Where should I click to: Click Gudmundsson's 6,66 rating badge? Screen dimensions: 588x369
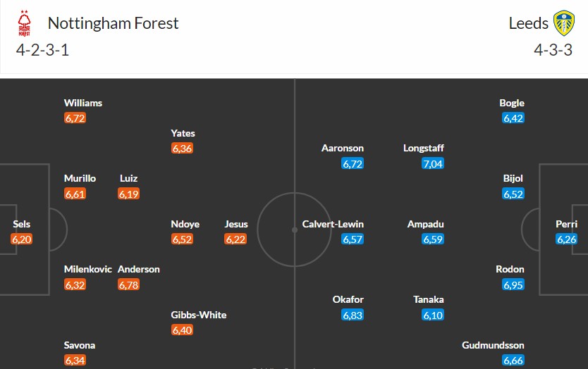tap(513, 361)
